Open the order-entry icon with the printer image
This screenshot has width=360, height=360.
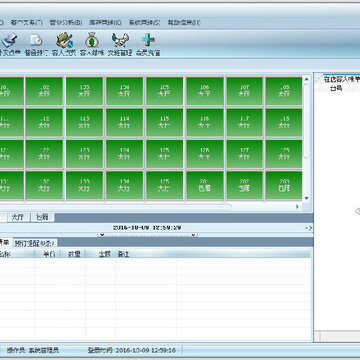tap(10, 44)
